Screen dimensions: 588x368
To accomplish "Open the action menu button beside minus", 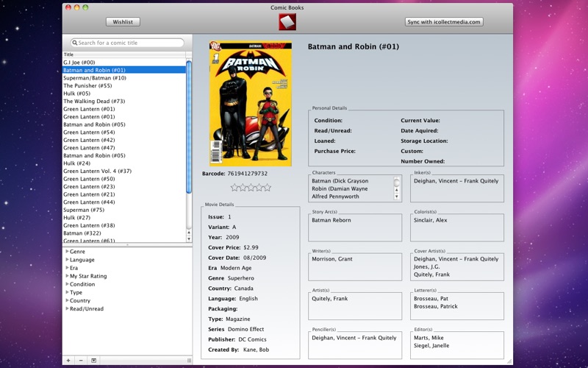I will (94, 361).
